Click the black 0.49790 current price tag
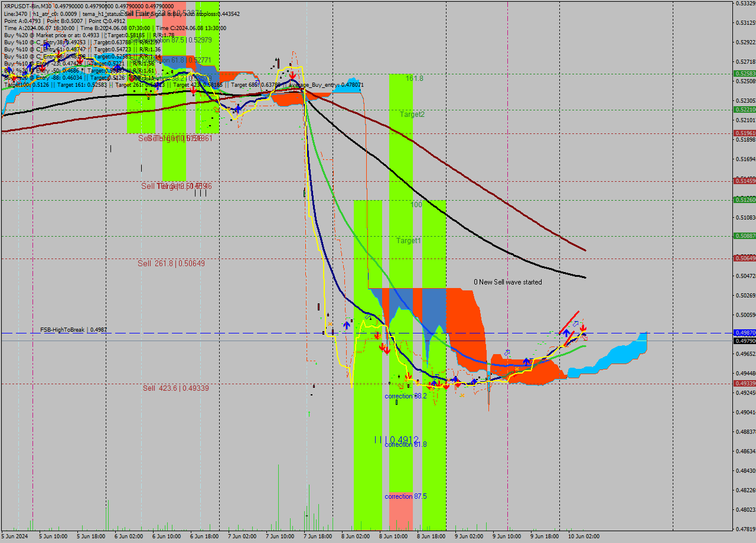The image size is (756, 543). 745,341
